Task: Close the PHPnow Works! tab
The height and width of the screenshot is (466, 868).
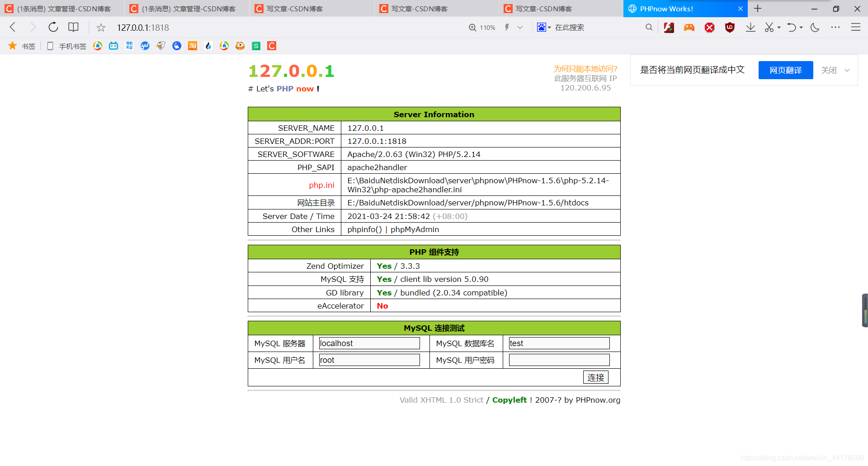Action: pyautogui.click(x=741, y=9)
